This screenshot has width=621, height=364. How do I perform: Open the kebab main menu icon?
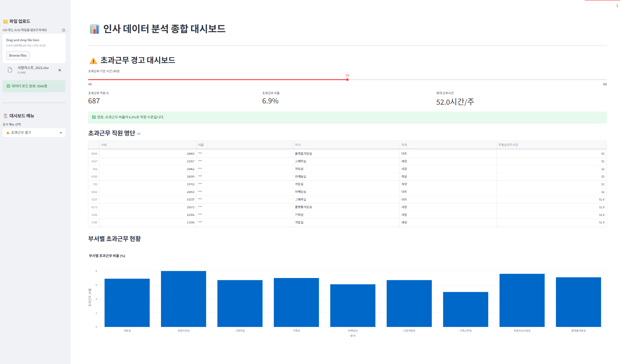(x=617, y=6)
